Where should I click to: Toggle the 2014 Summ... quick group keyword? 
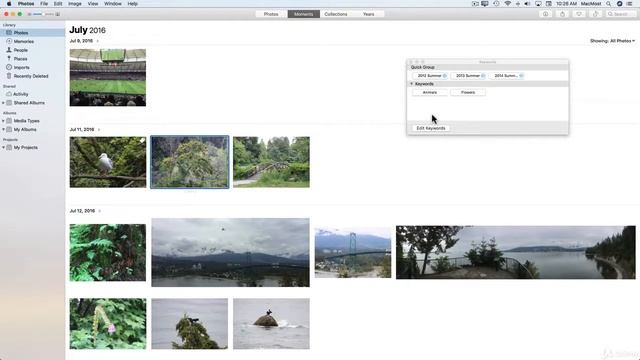click(507, 76)
